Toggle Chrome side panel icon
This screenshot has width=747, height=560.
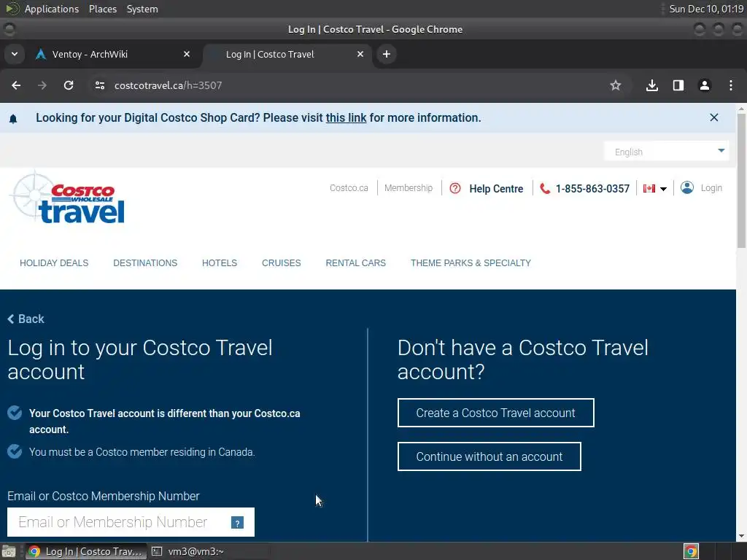(x=678, y=85)
